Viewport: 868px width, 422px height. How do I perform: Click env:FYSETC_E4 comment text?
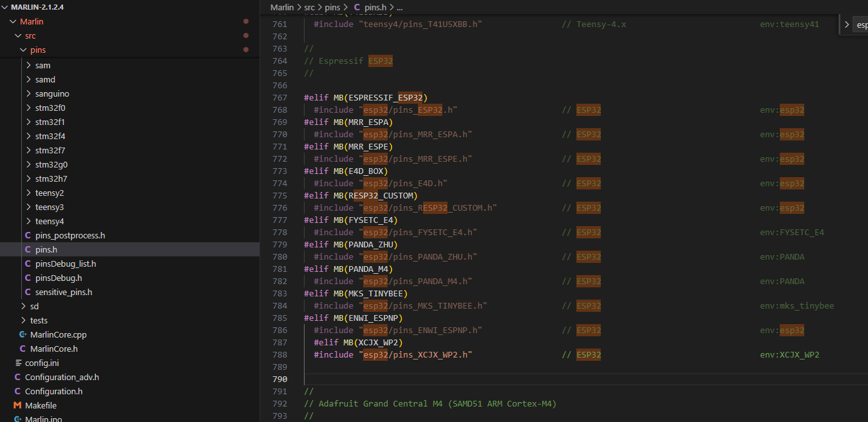[792, 232]
